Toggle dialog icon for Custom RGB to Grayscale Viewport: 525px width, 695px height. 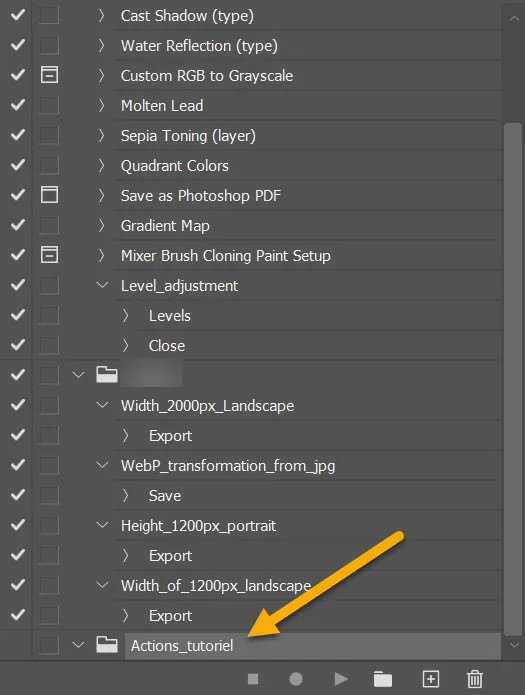tap(49, 75)
